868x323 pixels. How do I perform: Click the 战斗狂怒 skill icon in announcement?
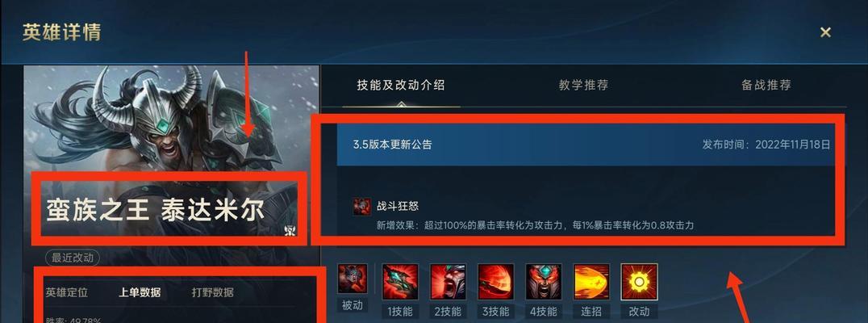(x=361, y=207)
